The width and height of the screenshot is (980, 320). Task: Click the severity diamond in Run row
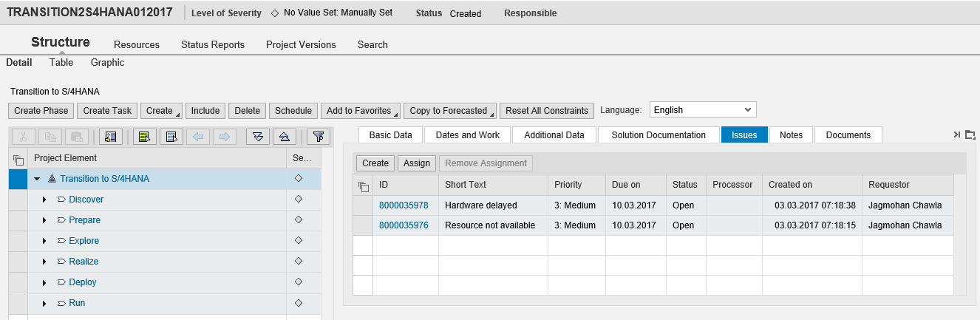click(298, 302)
